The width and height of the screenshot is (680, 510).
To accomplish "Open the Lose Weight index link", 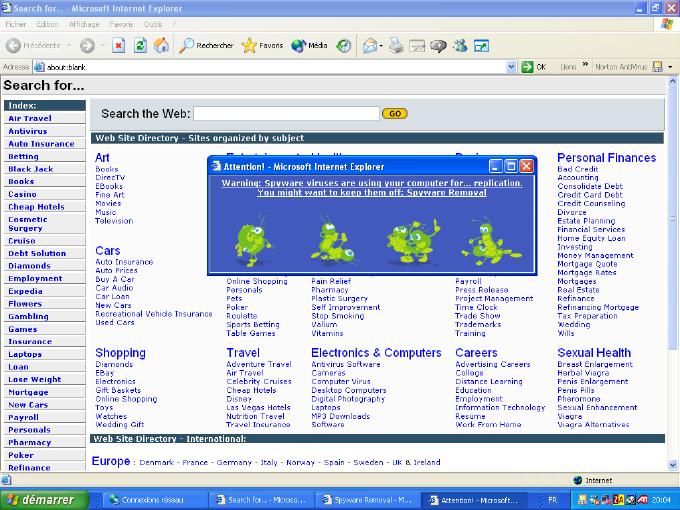I will (x=35, y=379).
